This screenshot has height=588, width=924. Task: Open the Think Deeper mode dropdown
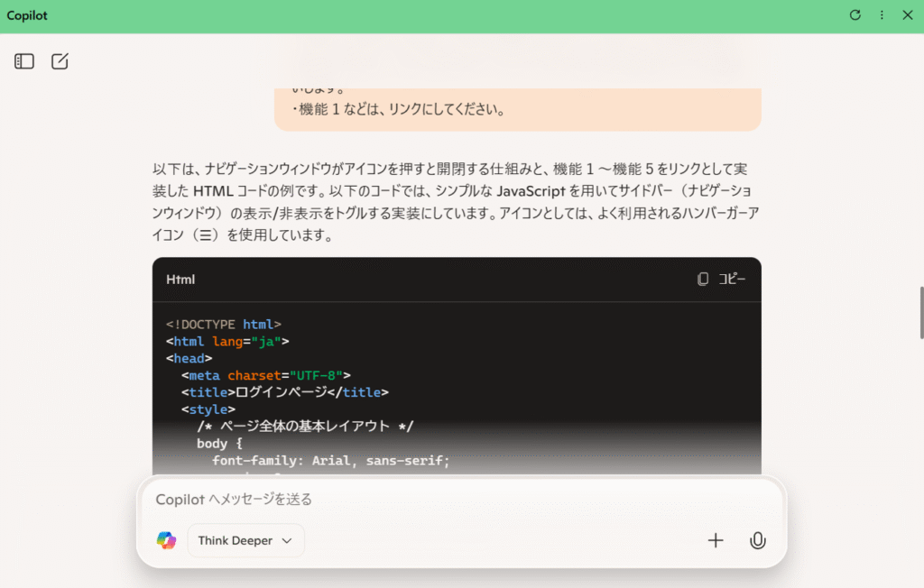(x=245, y=540)
